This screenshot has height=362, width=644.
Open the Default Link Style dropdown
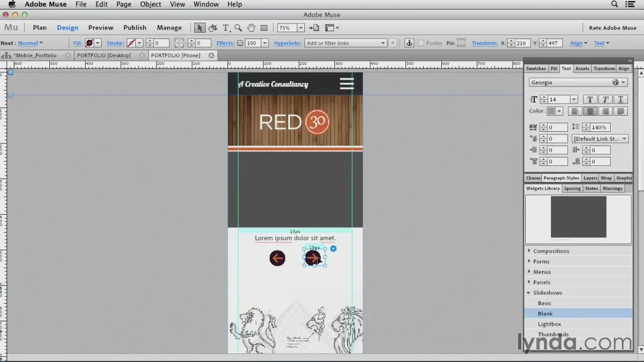[600, 139]
